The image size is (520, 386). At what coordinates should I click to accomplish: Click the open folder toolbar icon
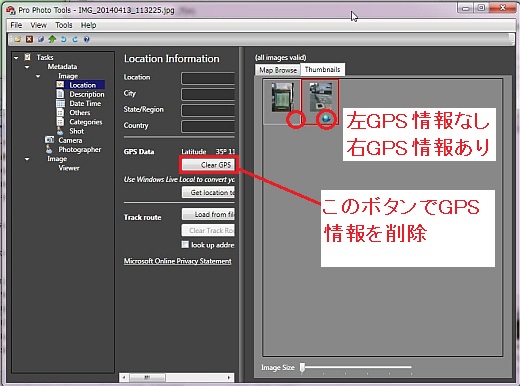tap(17, 39)
